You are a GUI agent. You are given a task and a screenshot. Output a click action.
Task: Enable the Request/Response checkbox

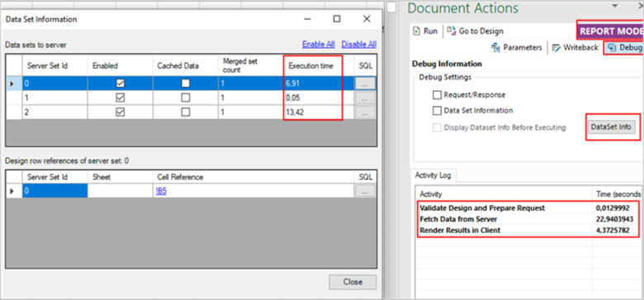click(437, 95)
